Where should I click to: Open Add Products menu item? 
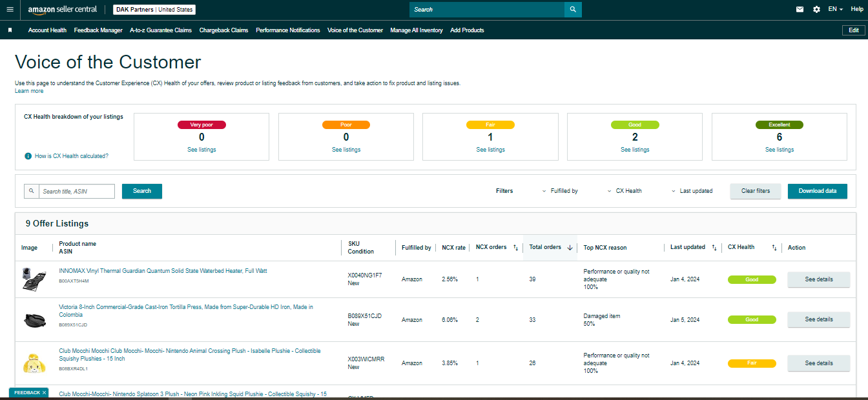[x=467, y=30]
